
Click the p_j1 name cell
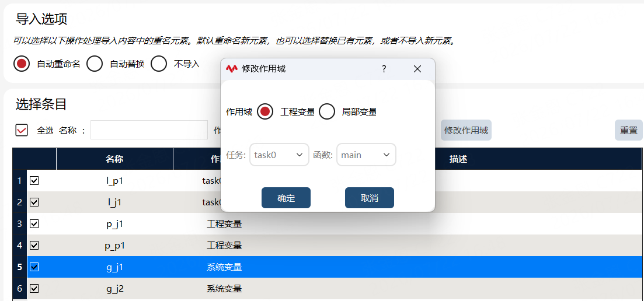tap(114, 223)
